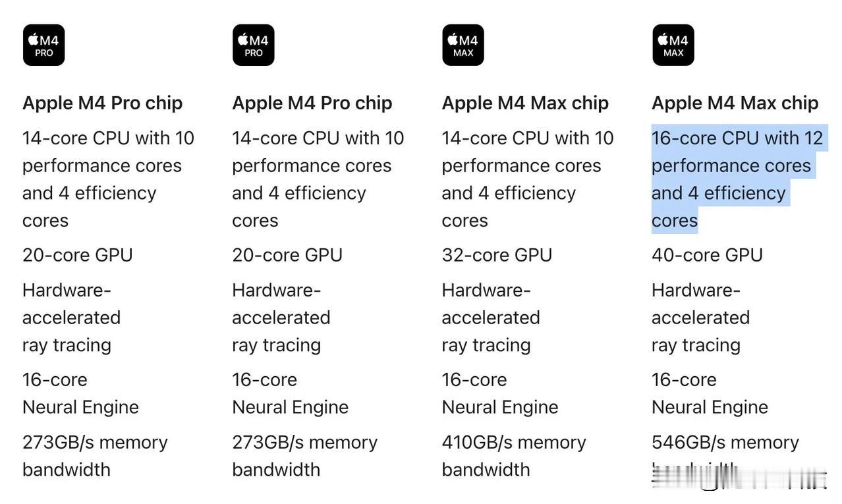Screen dimensions: 842x504
Task: Click the highlighted 16-core CPU description text
Action: tap(737, 179)
